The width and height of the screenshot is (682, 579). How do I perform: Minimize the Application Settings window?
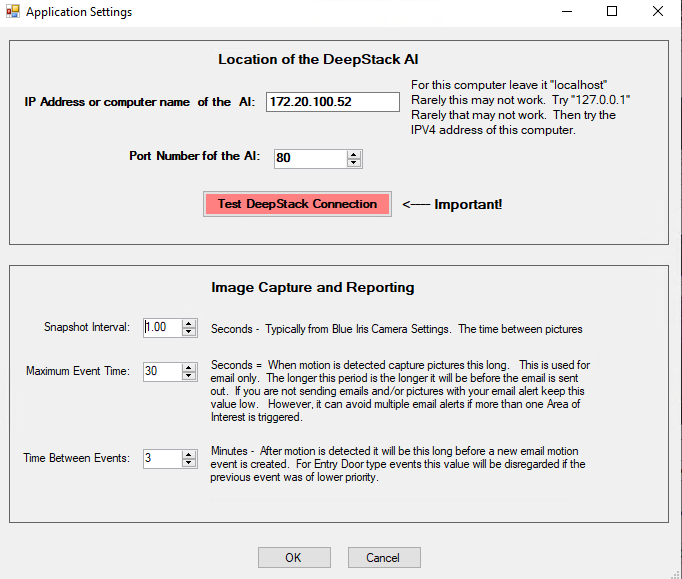567,11
